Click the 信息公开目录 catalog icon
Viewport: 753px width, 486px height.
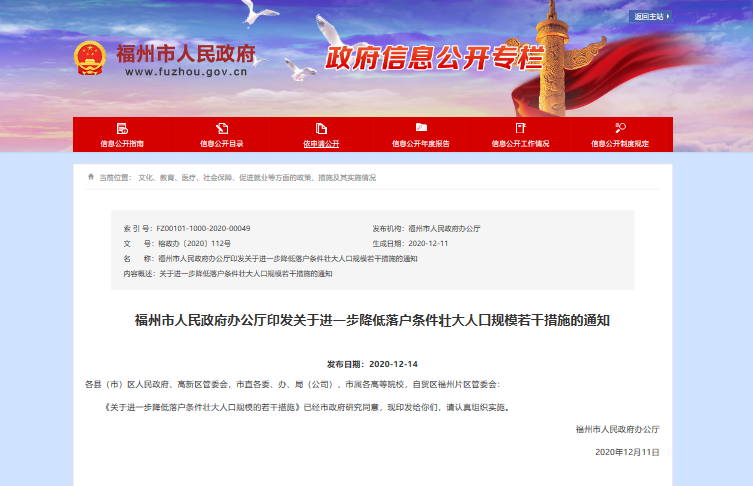[222, 128]
